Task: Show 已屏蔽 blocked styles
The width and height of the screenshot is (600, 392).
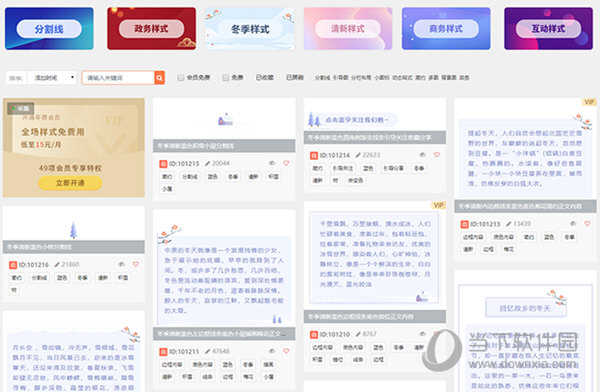Action: tap(295, 78)
